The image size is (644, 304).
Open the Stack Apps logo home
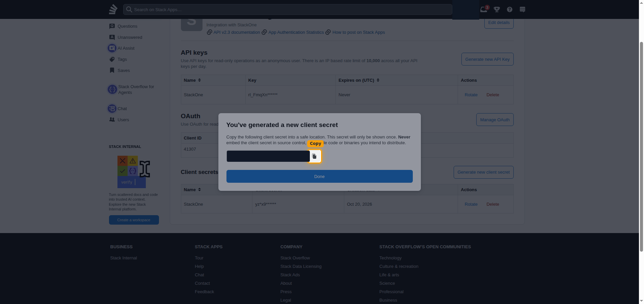tap(113, 9)
